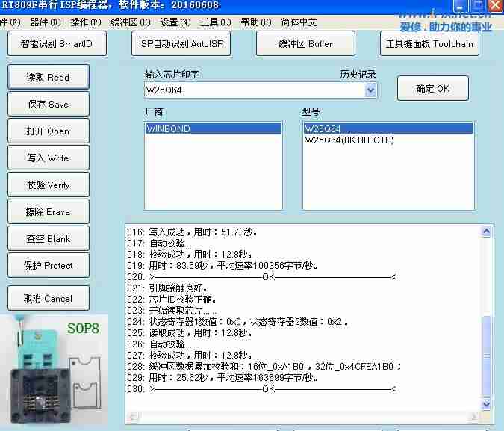Cancel the operation with 取消 Cancel
Image resolution: width=504 pixels, height=431 pixels.
[x=49, y=298]
